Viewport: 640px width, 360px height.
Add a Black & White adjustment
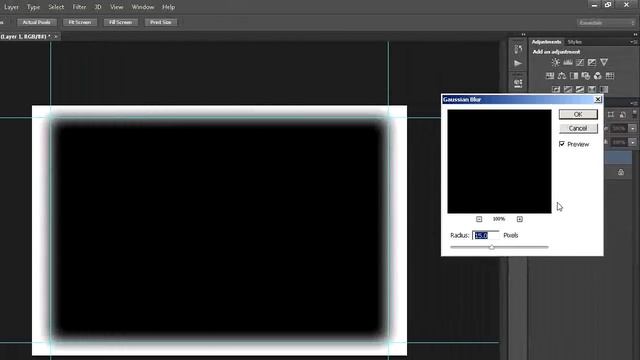(574, 76)
